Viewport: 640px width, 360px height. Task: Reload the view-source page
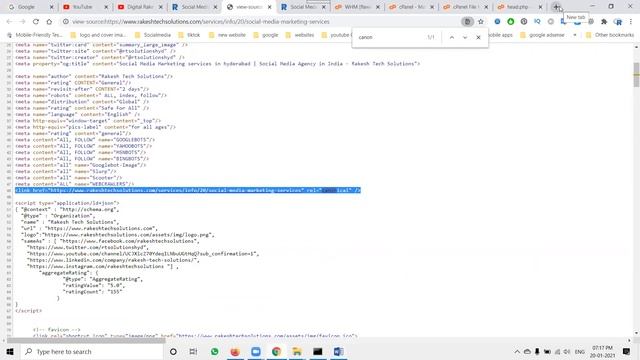pyautogui.click(x=36, y=22)
